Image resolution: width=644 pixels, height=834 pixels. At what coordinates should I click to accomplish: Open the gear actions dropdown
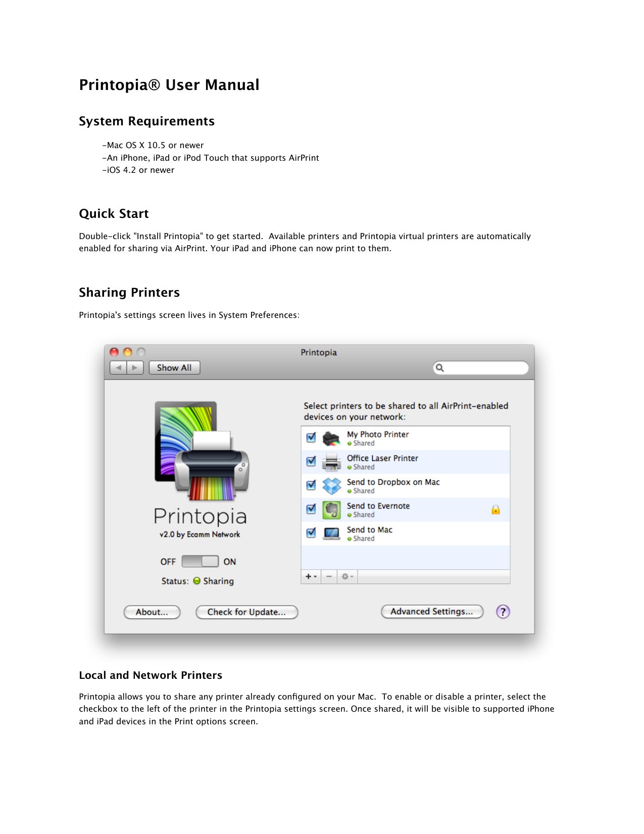348,576
